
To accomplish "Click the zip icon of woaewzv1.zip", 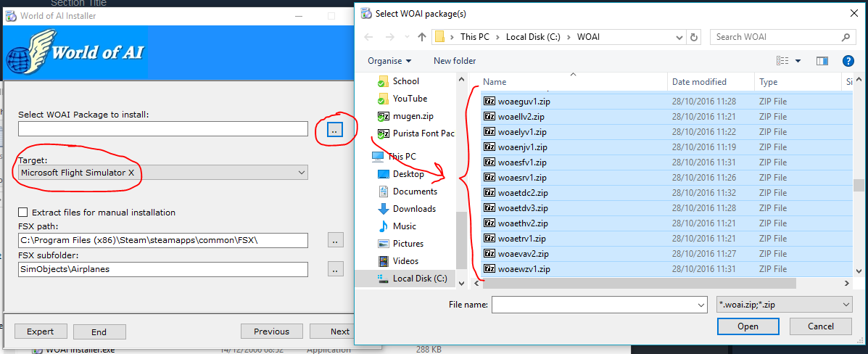I will (489, 269).
